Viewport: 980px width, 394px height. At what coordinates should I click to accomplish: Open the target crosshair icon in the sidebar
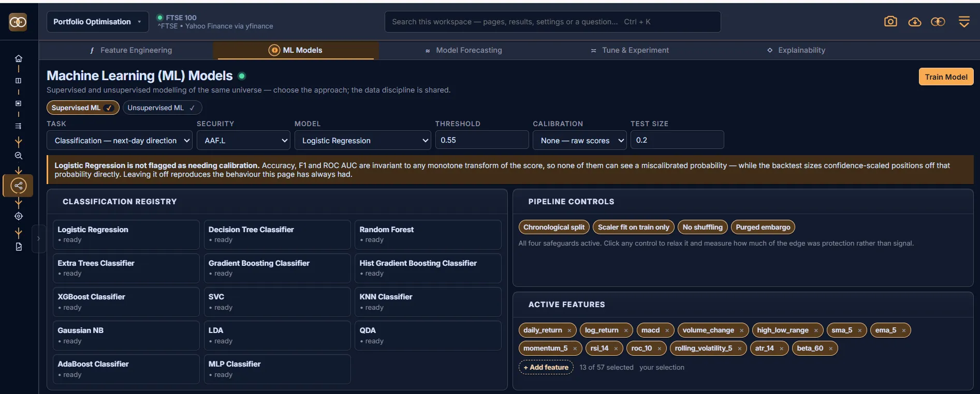19,216
